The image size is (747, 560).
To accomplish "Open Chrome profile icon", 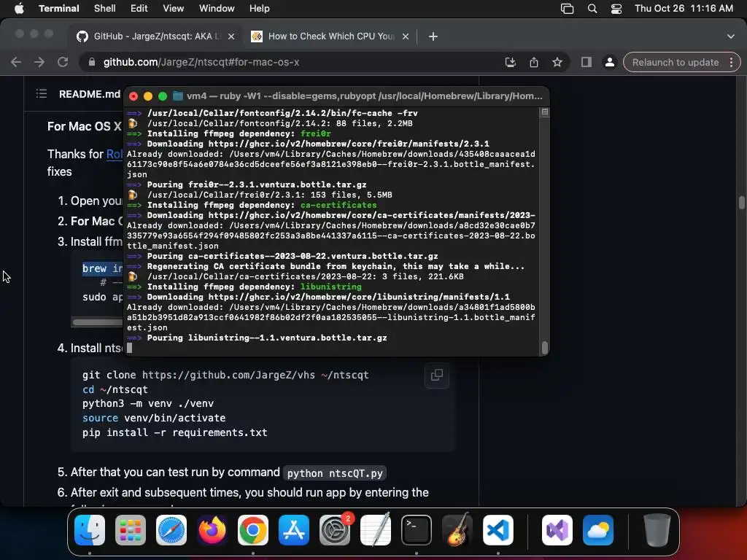I will click(609, 62).
